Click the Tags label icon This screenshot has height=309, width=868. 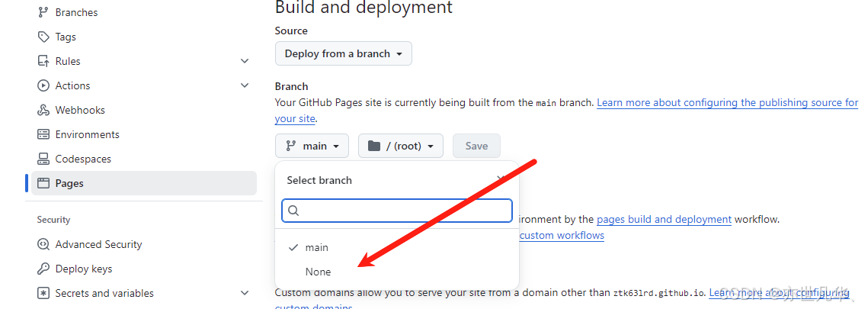tap(43, 37)
